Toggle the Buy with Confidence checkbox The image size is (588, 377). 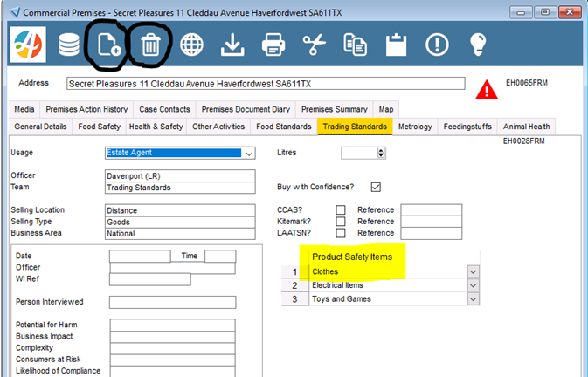click(376, 187)
